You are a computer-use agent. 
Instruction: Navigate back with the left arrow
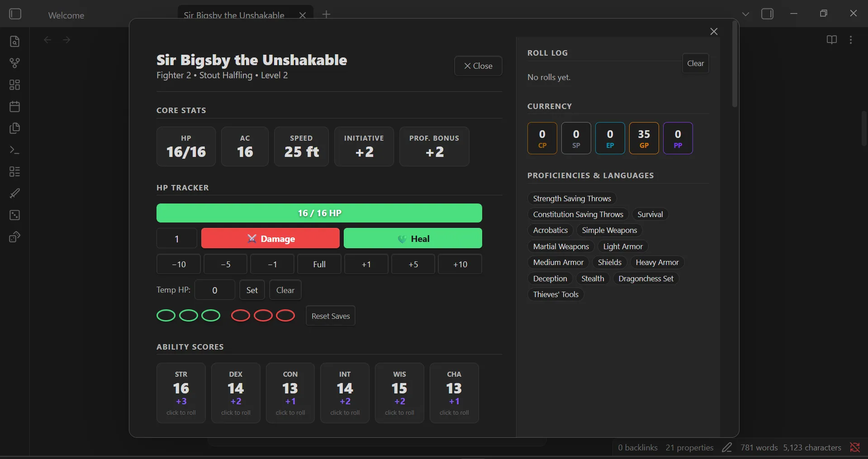click(x=47, y=40)
